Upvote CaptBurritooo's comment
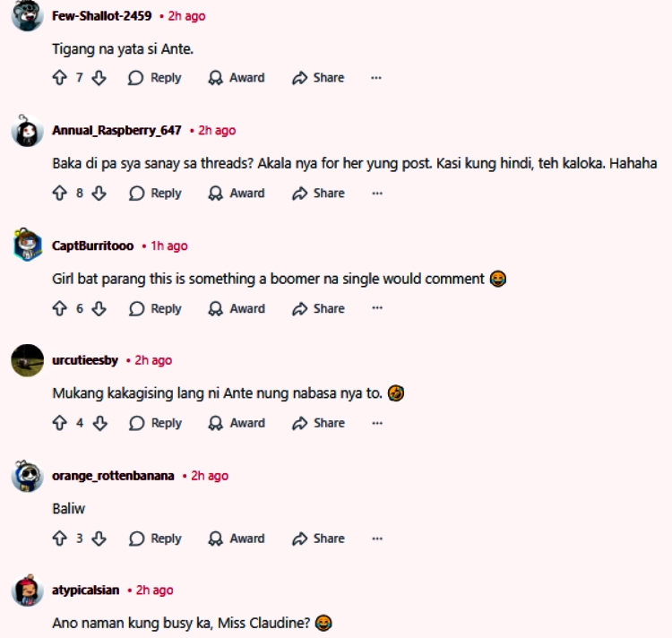The width and height of the screenshot is (672, 638). point(60,309)
